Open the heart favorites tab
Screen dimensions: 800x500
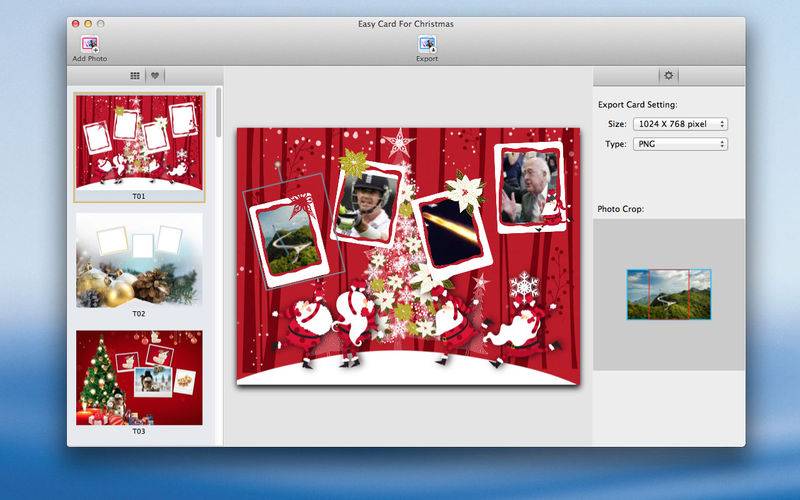[x=156, y=75]
